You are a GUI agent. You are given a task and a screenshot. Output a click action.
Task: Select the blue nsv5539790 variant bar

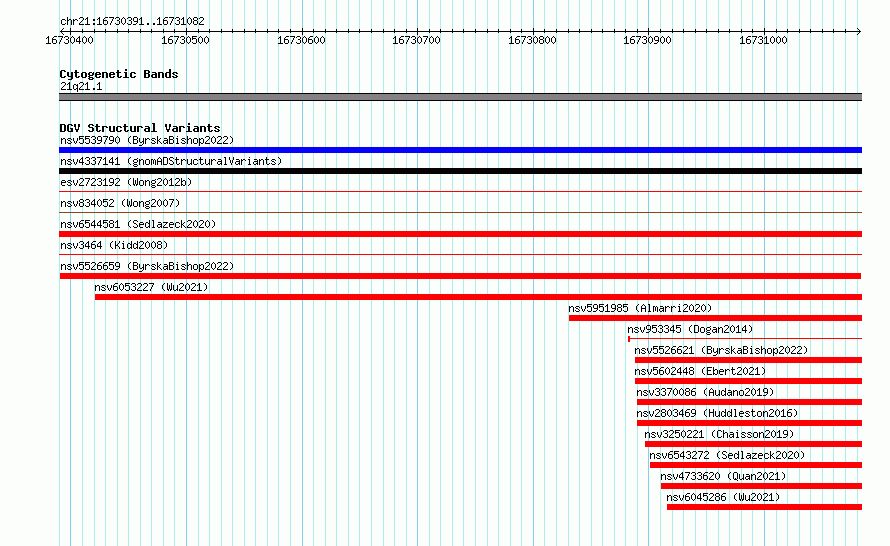tap(460, 150)
